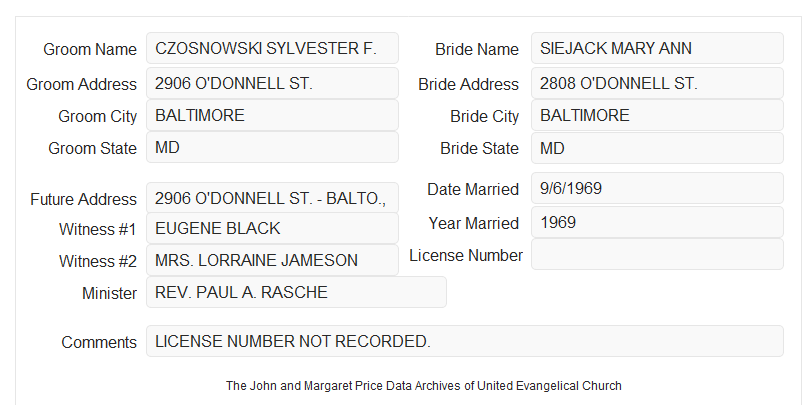Focus the Witness #2 input box
The image size is (805, 405).
pos(272,260)
